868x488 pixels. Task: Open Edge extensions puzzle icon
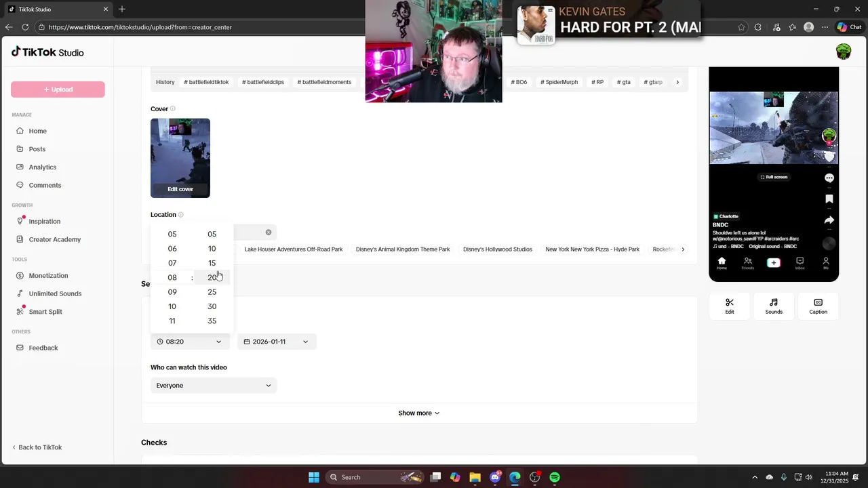coord(758,27)
